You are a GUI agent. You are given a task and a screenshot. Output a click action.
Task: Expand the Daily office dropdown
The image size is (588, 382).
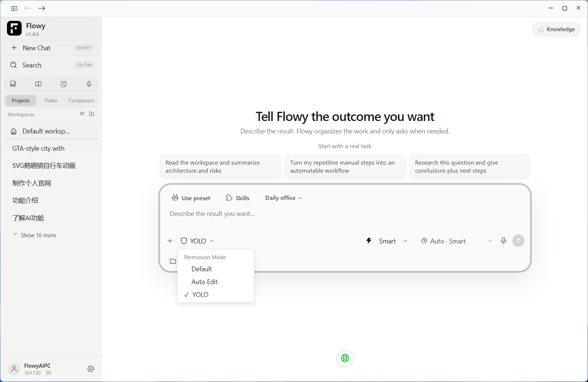pos(283,198)
